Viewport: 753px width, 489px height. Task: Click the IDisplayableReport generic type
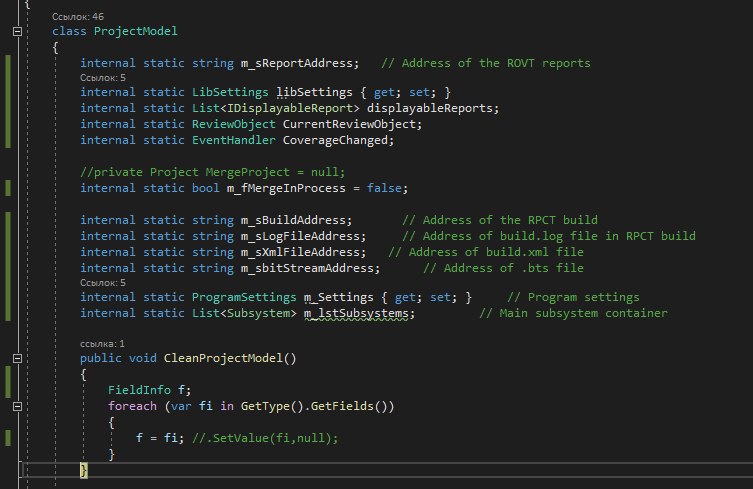point(290,108)
